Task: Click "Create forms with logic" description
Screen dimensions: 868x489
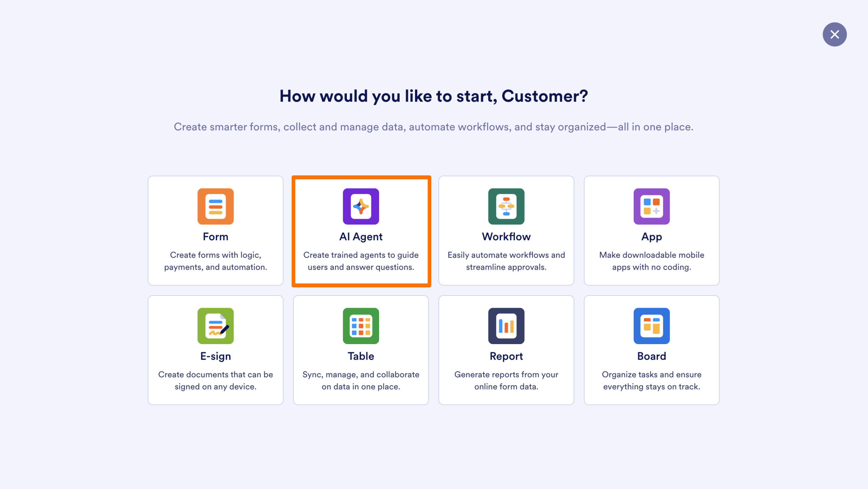Action: [216, 255]
